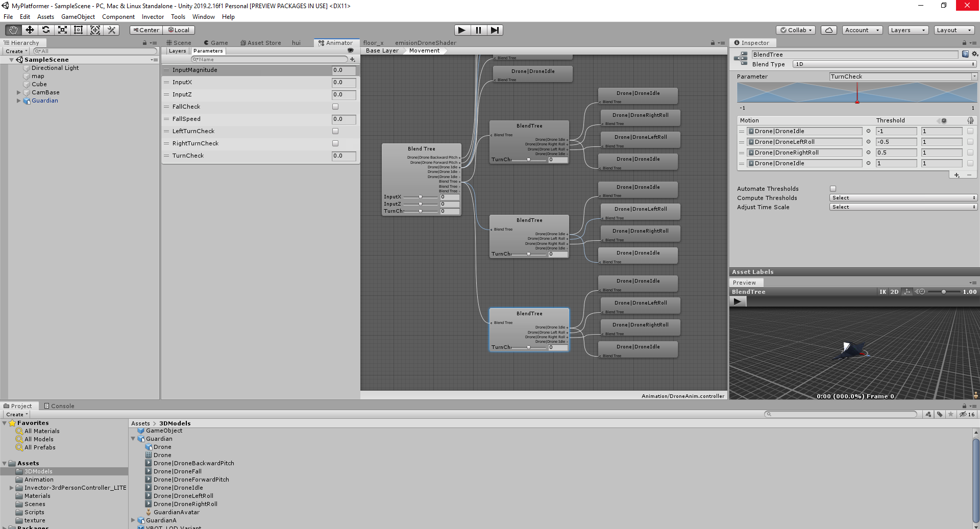Click the Step frame button
980x529 pixels.
pyautogui.click(x=495, y=30)
